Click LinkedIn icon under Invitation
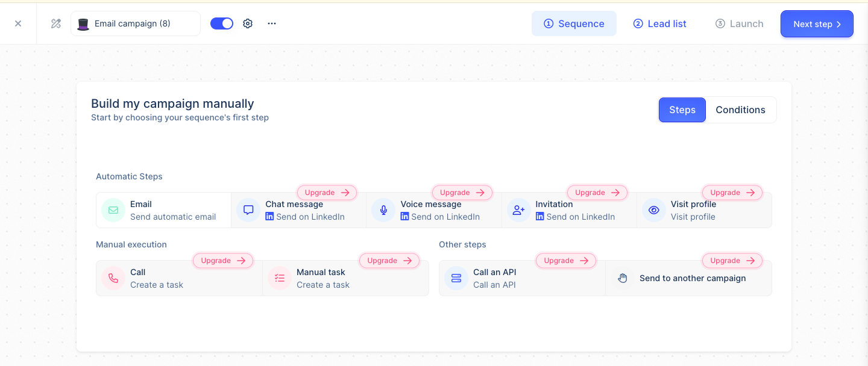The width and height of the screenshot is (868, 366). point(539,216)
